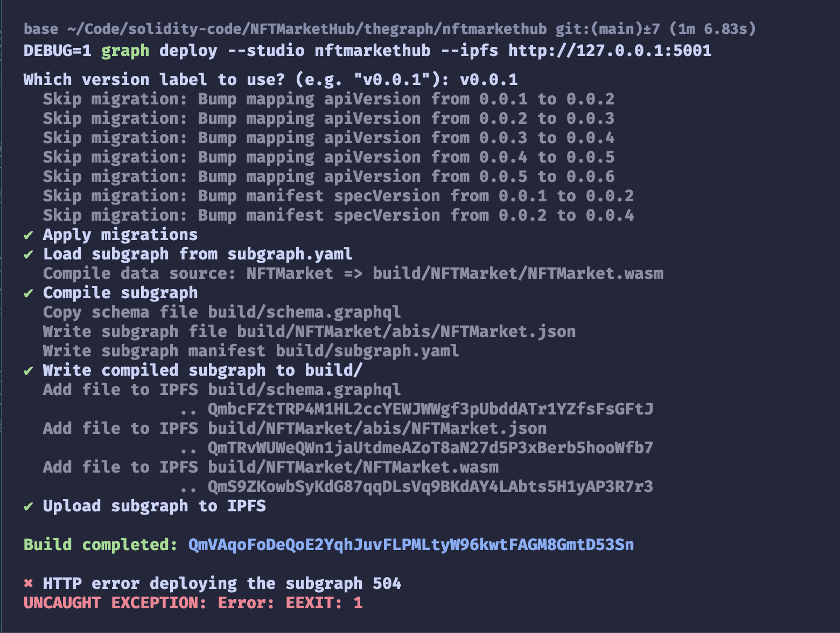
Task: Click the path build/NFTMarket/NFTMarket.wasm in compile line
Action: [x=518, y=273]
